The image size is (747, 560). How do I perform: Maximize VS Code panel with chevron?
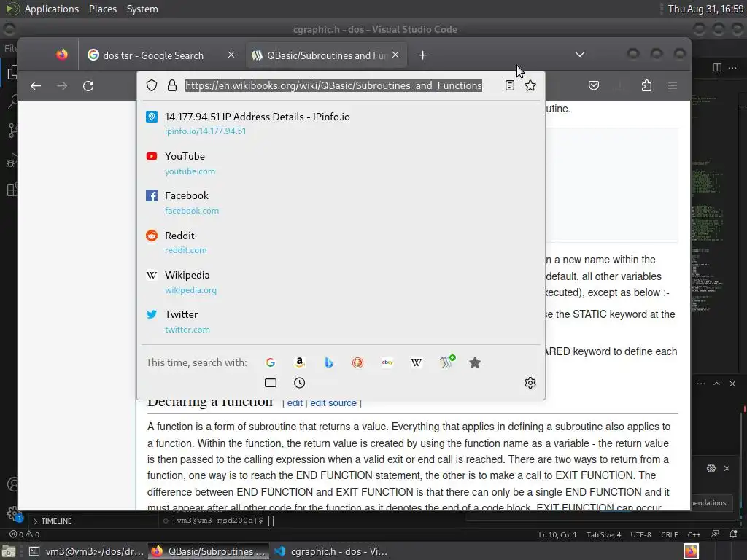[x=716, y=384]
